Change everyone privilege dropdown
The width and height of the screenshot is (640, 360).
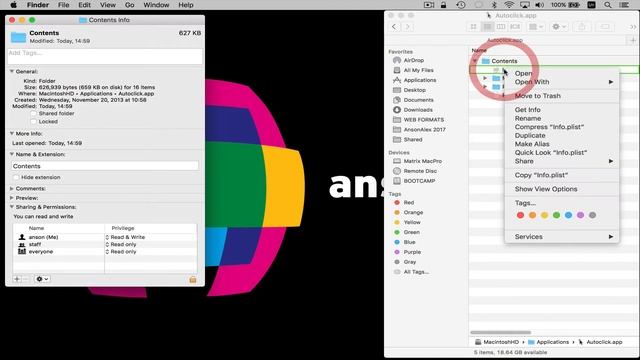(x=121, y=252)
